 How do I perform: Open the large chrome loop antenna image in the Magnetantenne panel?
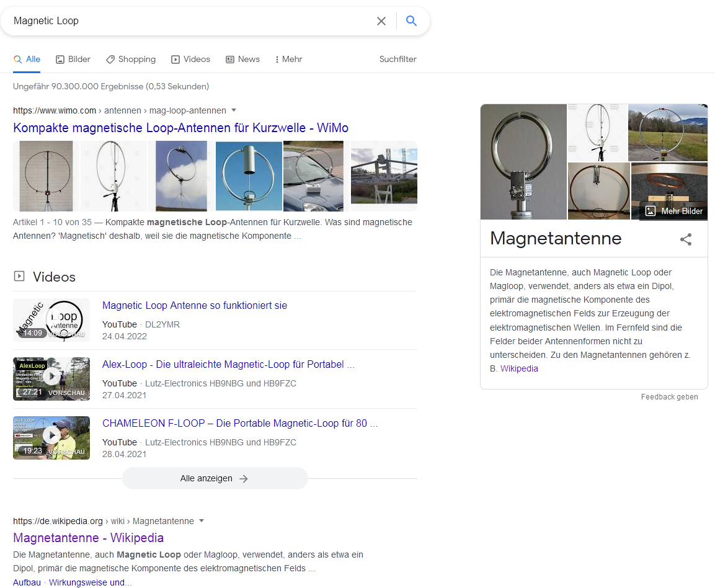[x=523, y=162]
